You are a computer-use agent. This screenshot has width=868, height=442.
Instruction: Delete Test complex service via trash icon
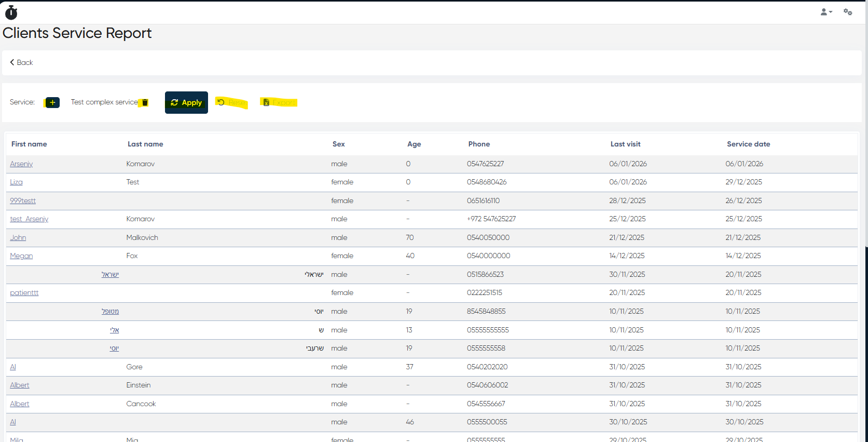(145, 102)
